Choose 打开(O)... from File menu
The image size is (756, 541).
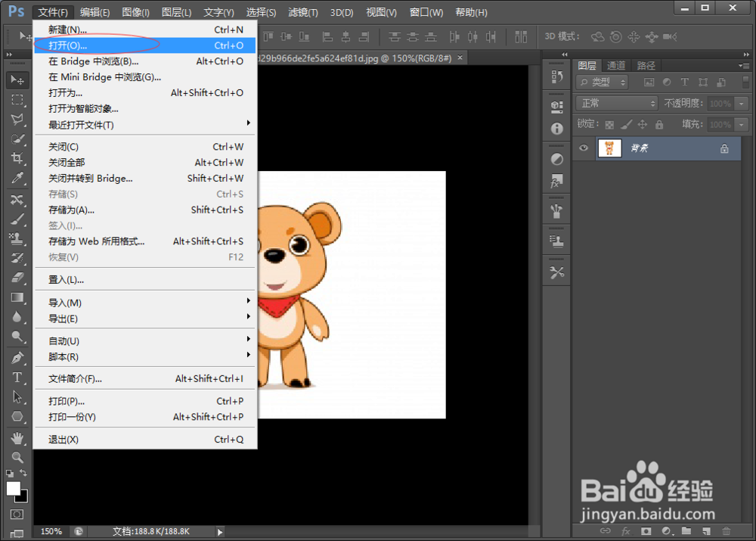[144, 45]
